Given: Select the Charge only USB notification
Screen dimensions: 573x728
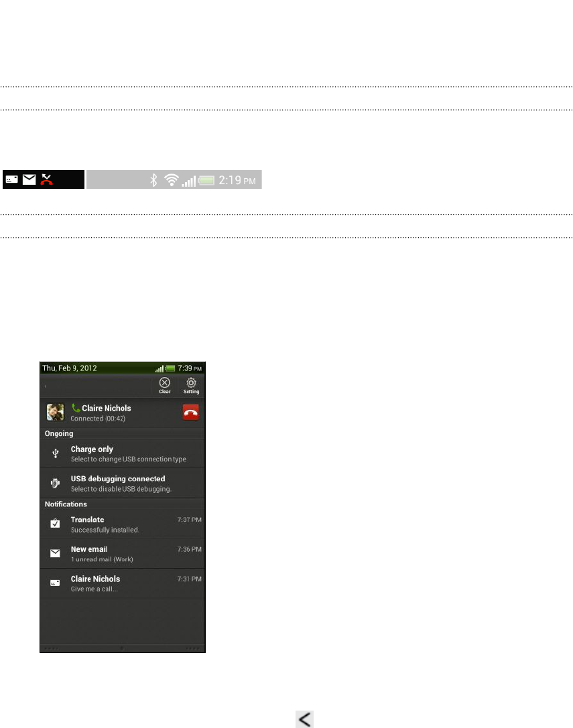Looking at the screenshot, I should pos(123,453).
